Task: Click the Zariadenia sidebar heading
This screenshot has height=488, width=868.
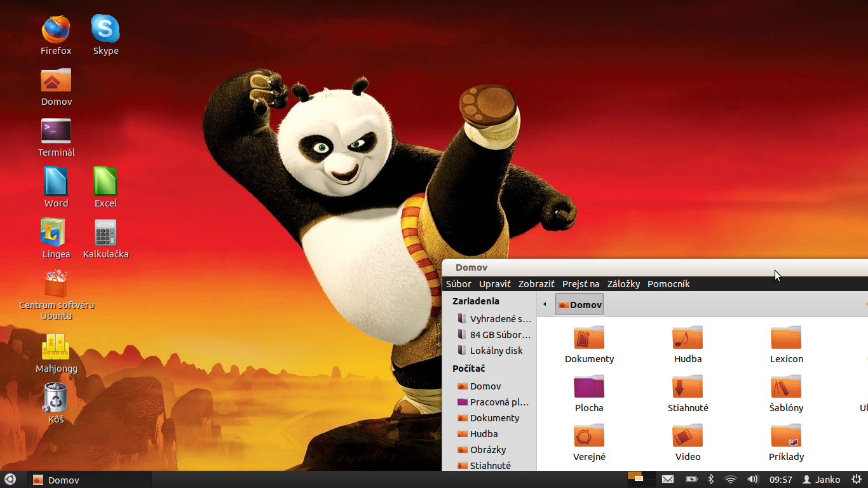Action: pyautogui.click(x=475, y=301)
